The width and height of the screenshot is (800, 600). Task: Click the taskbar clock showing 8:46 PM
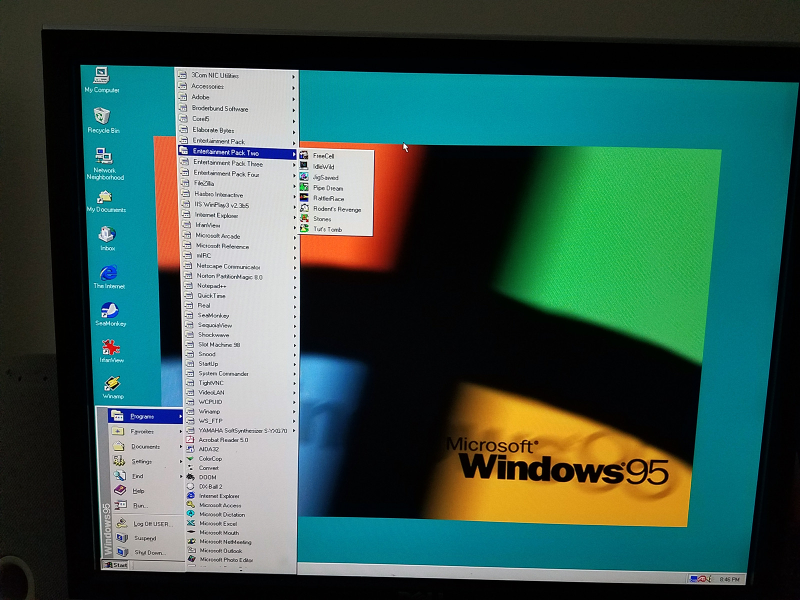(729, 579)
